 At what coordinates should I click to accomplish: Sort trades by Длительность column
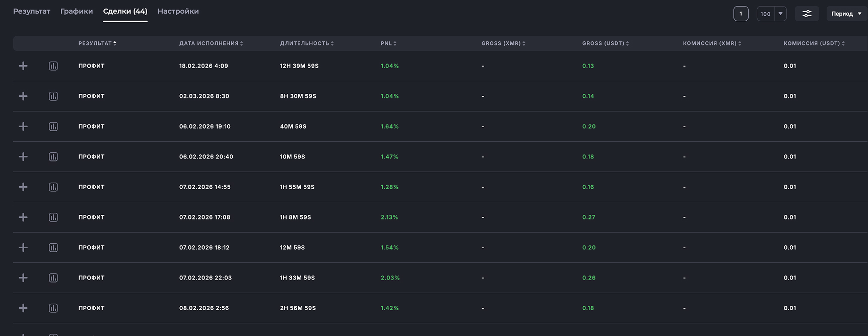pos(307,43)
